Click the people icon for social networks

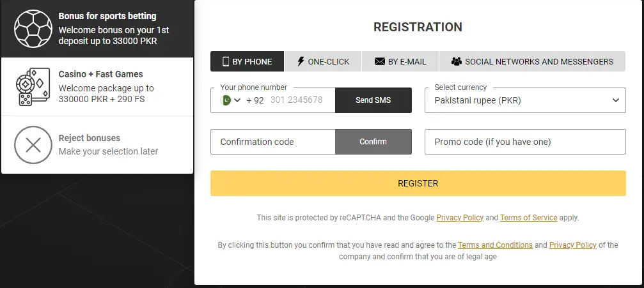click(456, 62)
